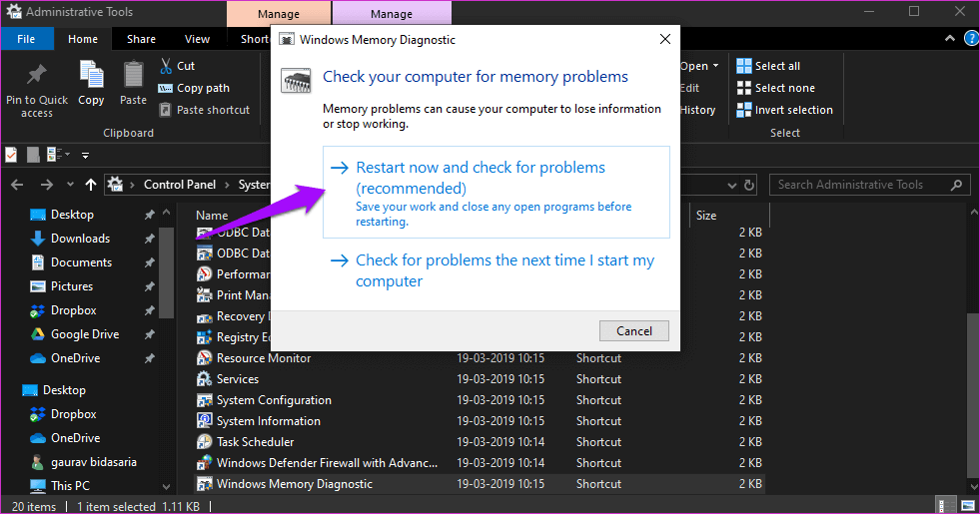The image size is (980, 514).
Task: Click Pin to Quick access icon
Action: pyautogui.click(x=36, y=75)
